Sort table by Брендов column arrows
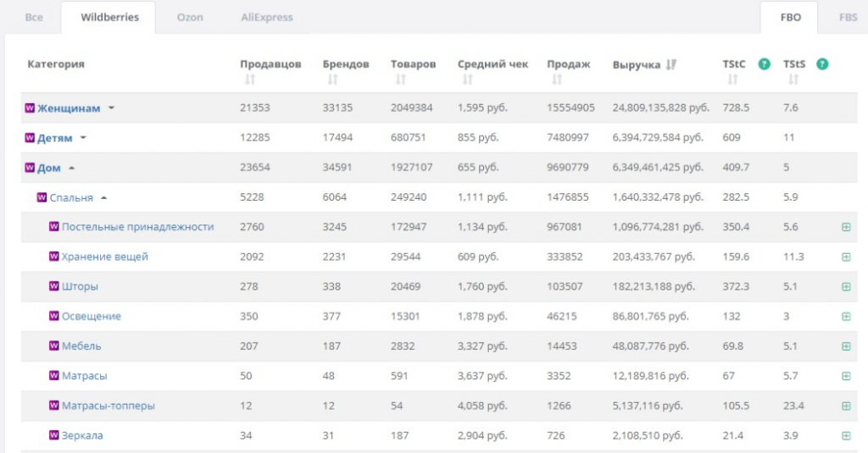Image resolution: width=868 pixels, height=453 pixels. pyautogui.click(x=332, y=80)
